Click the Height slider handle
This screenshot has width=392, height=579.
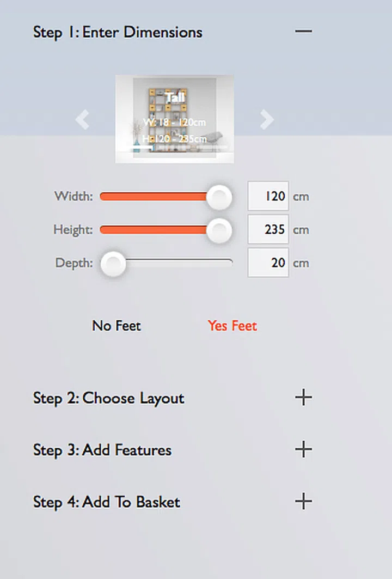click(x=219, y=230)
